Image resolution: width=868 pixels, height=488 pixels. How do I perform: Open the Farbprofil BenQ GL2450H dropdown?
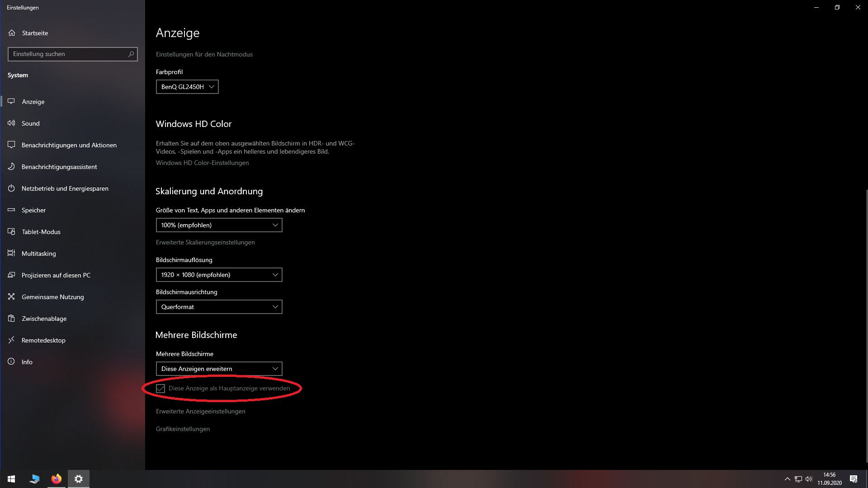(187, 87)
